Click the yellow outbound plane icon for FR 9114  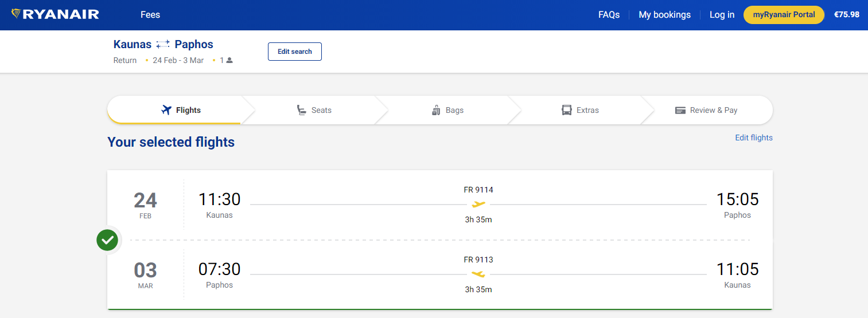478,205
